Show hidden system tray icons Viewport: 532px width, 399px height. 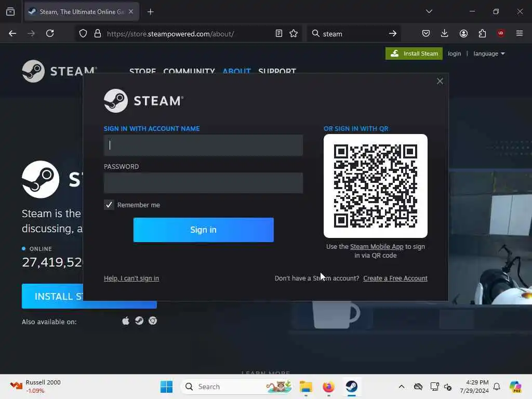coord(402,387)
